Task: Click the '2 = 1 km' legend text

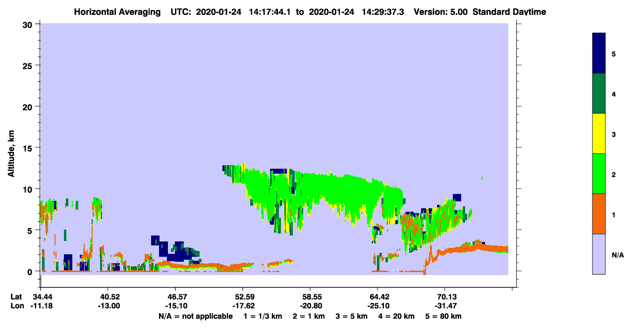Action: click(x=309, y=316)
